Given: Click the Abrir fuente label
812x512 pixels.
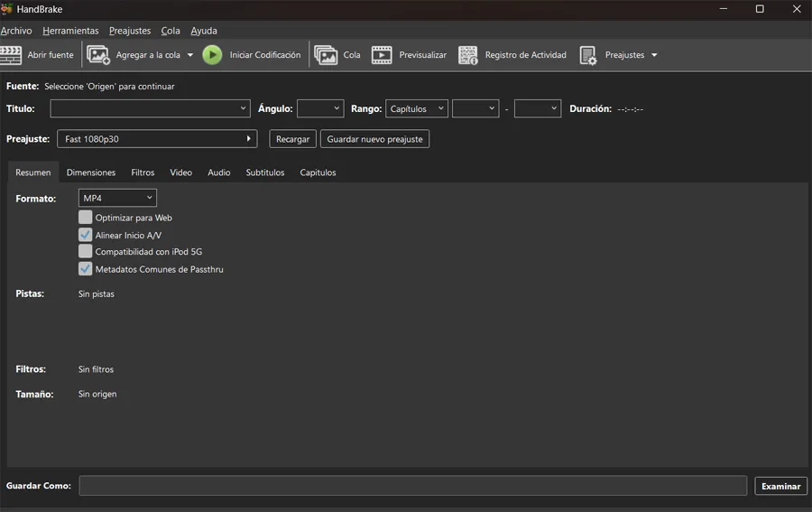Looking at the screenshot, I should click(x=51, y=55).
